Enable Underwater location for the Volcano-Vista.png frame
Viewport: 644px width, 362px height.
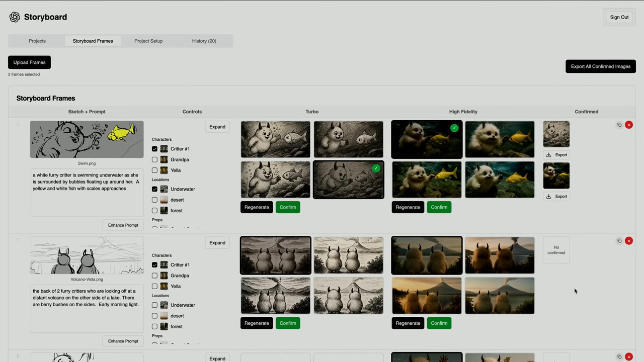pyautogui.click(x=154, y=305)
